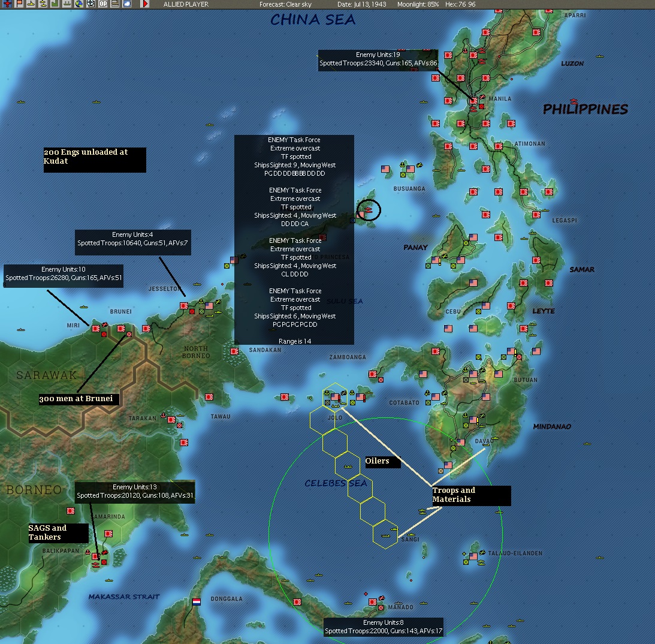This screenshot has height=644, width=655.
Task: Click the 'DD DD CA' ship list line
Action: pyautogui.click(x=295, y=224)
